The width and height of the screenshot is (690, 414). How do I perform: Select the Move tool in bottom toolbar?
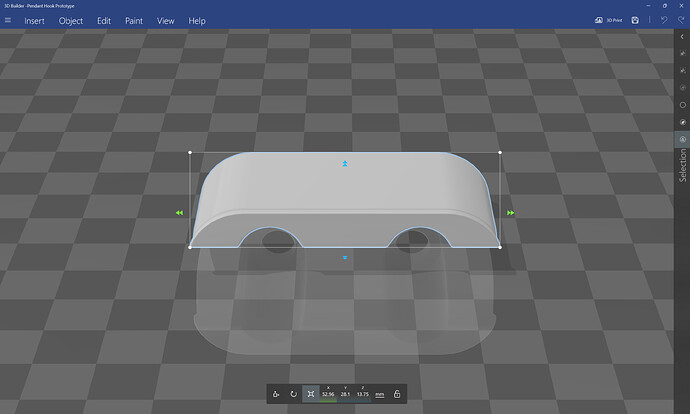(276, 394)
